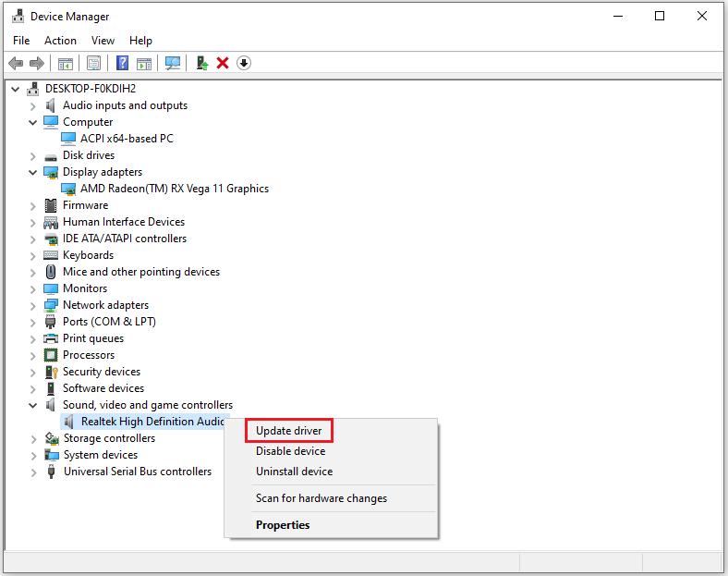Expand the Audio inputs and outputs category

tap(33, 105)
